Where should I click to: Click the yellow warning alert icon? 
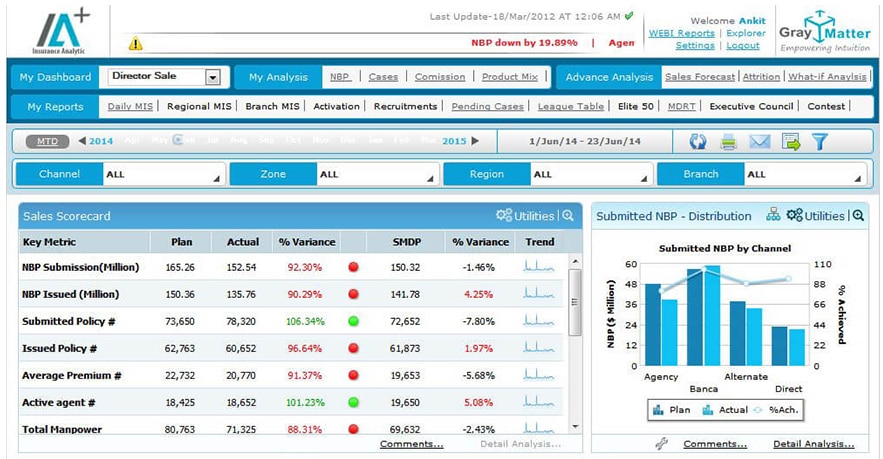[x=135, y=43]
